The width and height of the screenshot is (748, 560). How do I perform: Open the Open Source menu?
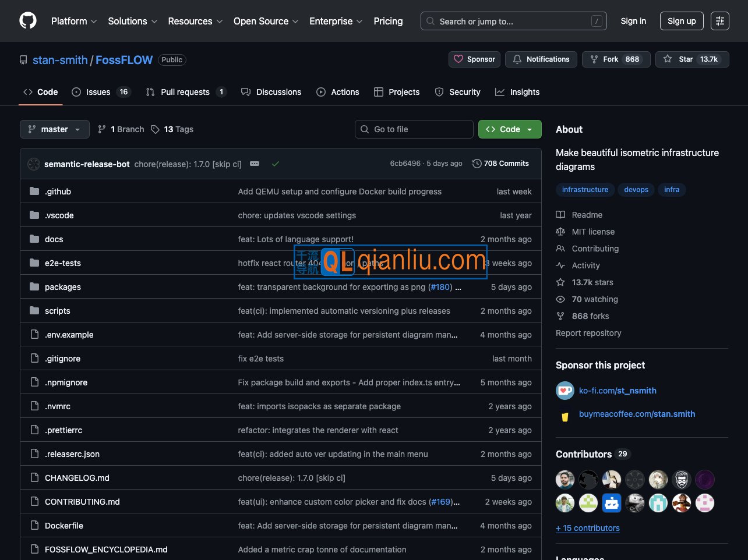pos(266,21)
